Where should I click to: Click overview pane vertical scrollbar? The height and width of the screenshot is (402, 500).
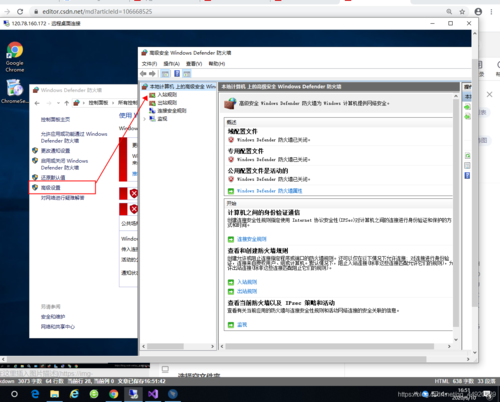(456, 213)
